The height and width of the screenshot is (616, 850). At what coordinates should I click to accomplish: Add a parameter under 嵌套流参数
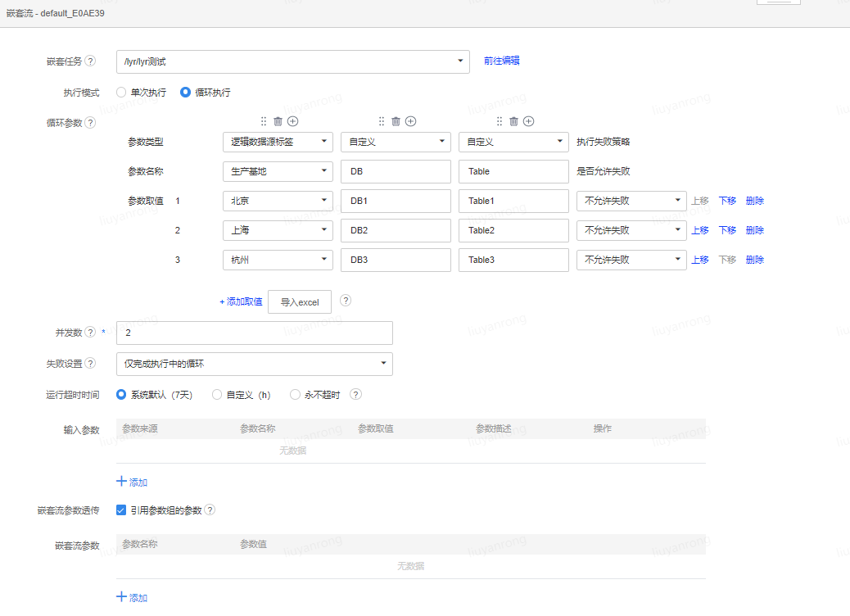[x=132, y=597]
